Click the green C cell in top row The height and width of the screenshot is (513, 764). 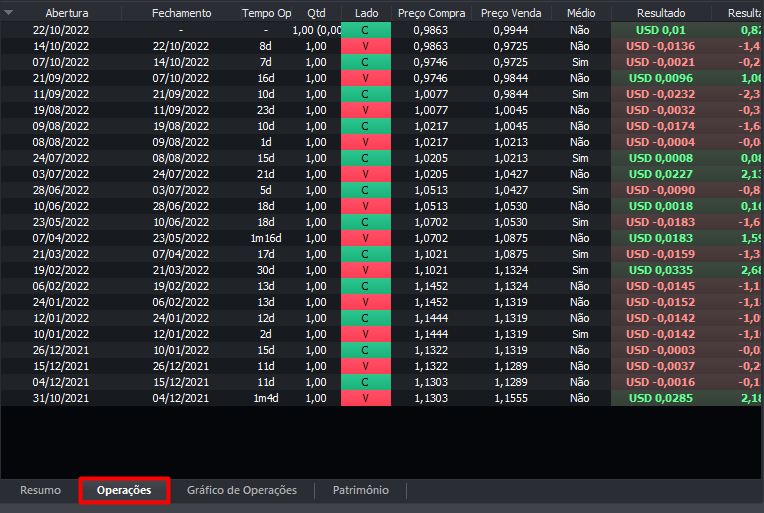tap(366, 30)
